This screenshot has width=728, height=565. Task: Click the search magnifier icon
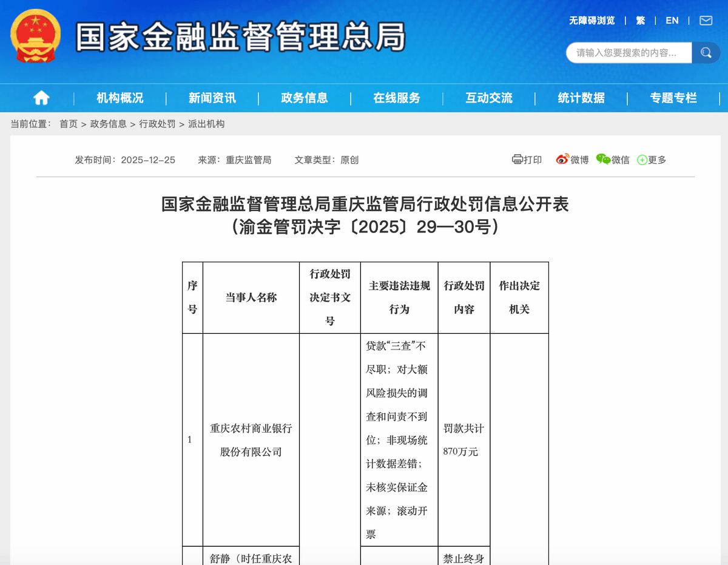[x=706, y=53]
